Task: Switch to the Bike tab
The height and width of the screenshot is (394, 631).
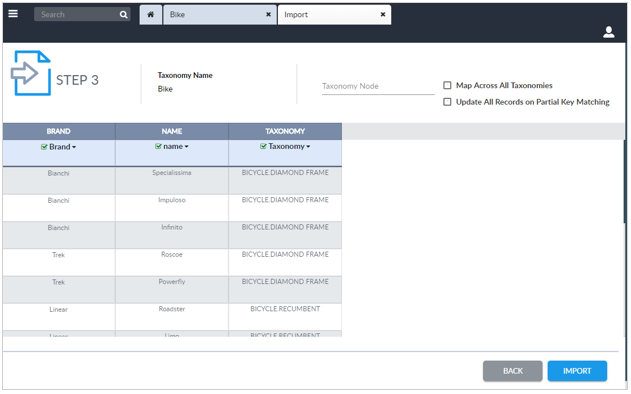Action: pyautogui.click(x=220, y=14)
